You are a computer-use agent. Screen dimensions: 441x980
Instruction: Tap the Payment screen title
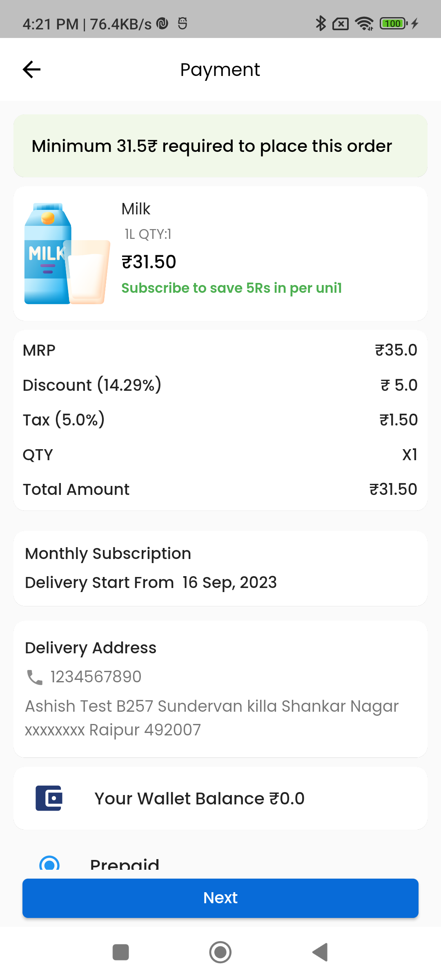(x=220, y=69)
